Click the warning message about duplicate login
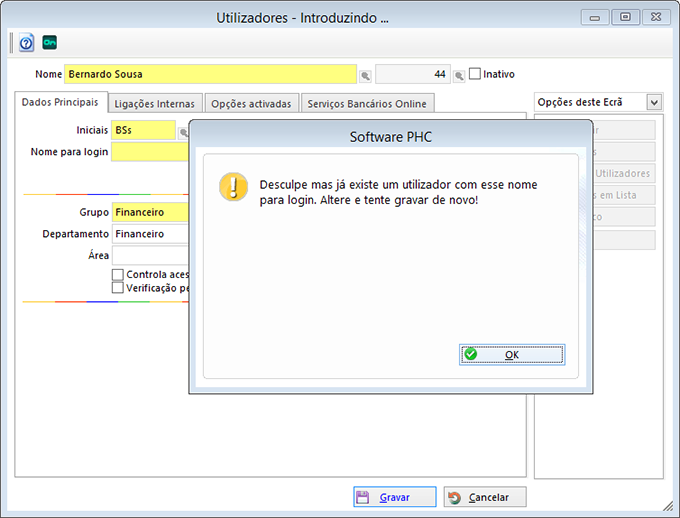 click(398, 192)
